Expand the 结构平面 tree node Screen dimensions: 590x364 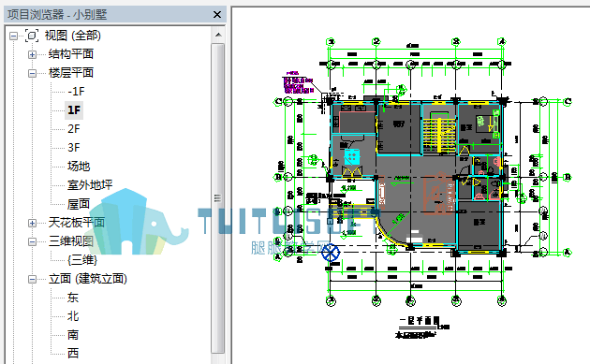click(33, 54)
